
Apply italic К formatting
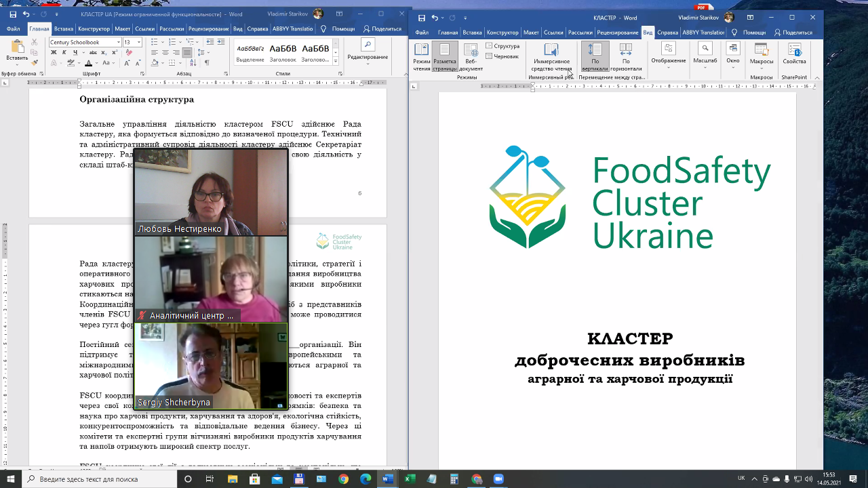pyautogui.click(x=64, y=52)
